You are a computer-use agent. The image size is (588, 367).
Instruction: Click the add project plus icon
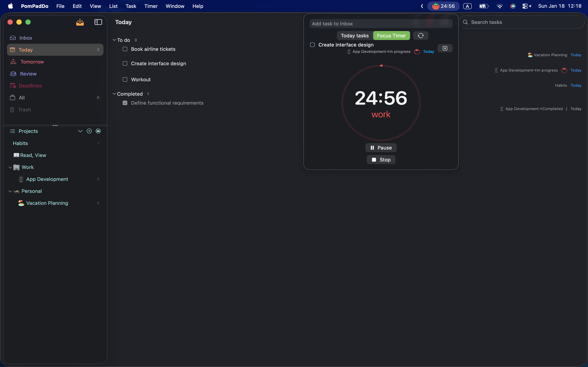(89, 131)
